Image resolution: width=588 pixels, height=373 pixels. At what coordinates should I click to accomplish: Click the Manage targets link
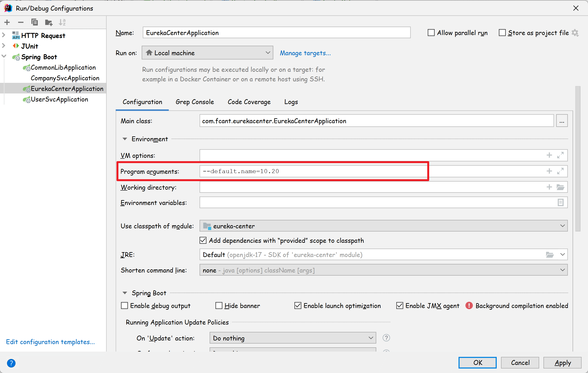pos(305,53)
